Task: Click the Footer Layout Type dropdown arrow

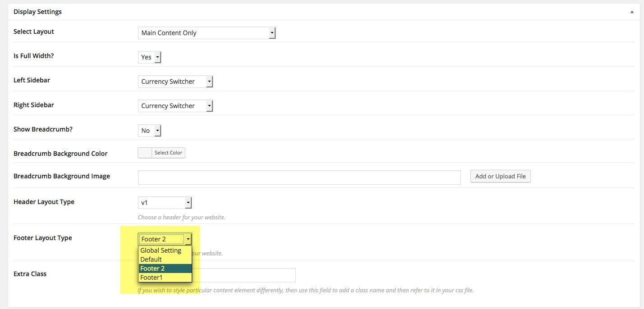Action: point(188,239)
